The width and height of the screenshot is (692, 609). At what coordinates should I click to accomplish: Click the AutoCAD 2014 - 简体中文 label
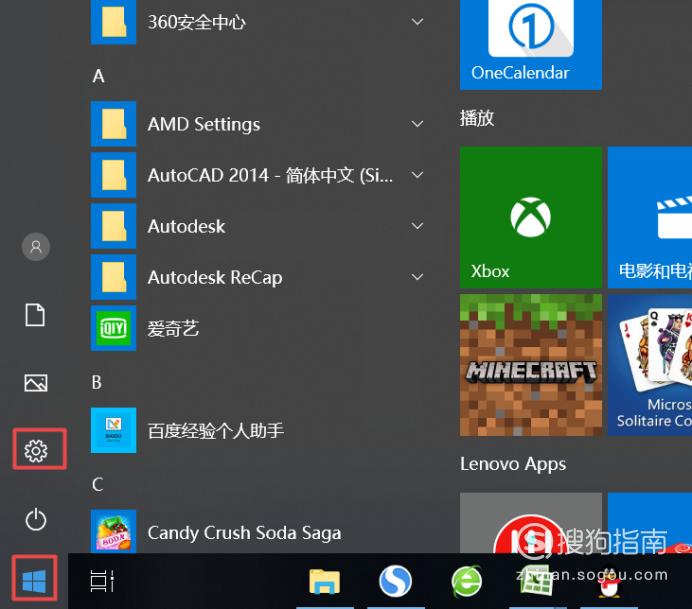pyautogui.click(x=270, y=176)
